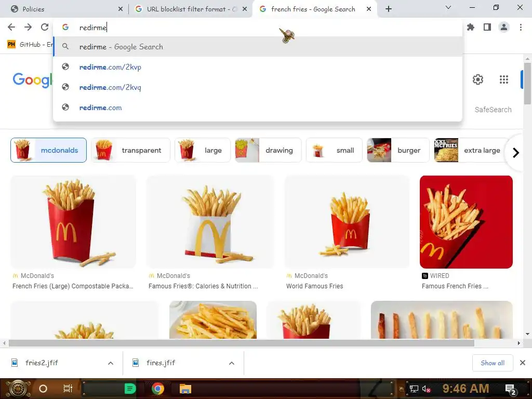Filter images by transparent chip
Image resolution: width=532 pixels, height=399 pixels.
pyautogui.click(x=130, y=150)
